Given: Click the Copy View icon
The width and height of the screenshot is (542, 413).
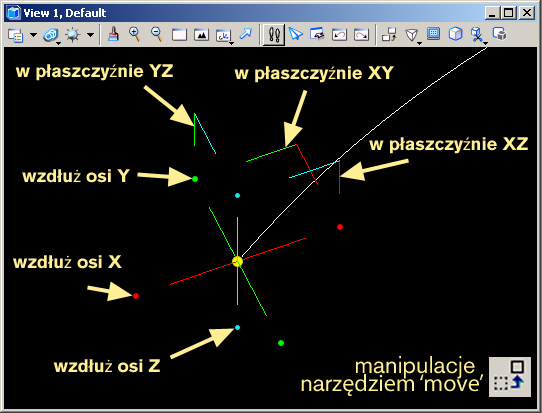Looking at the screenshot, I should coord(389,35).
